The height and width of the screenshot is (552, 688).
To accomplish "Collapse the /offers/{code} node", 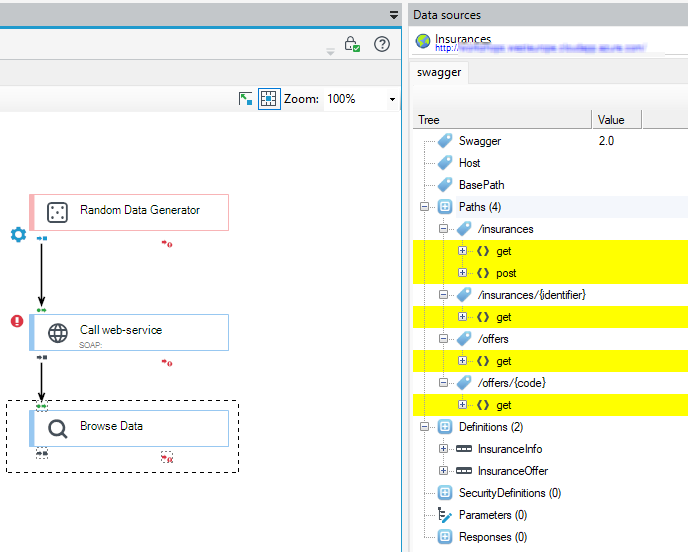I will (x=444, y=383).
